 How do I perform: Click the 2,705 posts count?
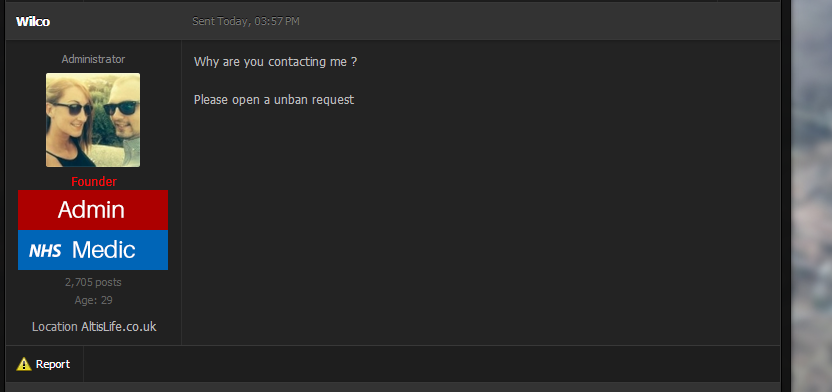point(93,282)
